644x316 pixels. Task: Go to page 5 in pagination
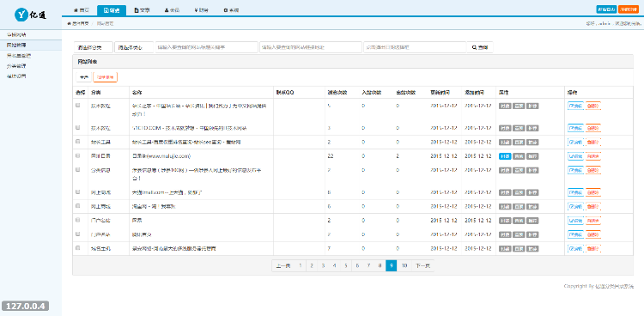pyautogui.click(x=346, y=266)
